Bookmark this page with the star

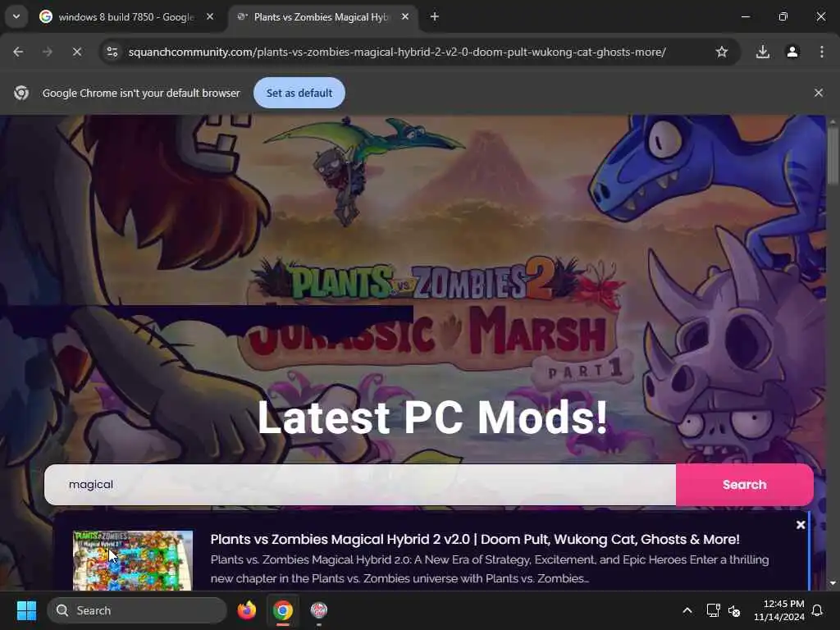point(722,52)
